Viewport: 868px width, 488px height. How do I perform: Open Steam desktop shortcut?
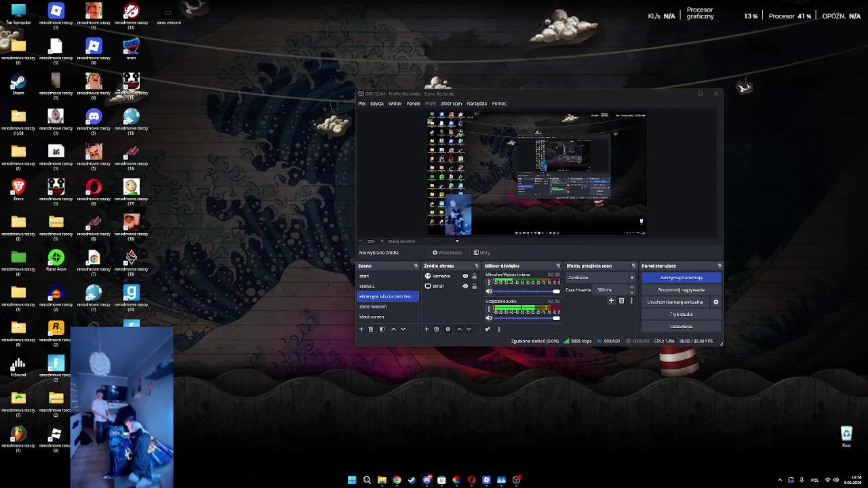tap(18, 85)
